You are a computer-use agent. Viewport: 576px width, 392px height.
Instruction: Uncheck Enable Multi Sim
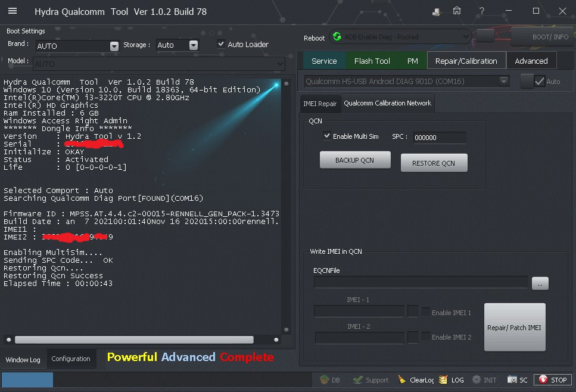pos(326,136)
